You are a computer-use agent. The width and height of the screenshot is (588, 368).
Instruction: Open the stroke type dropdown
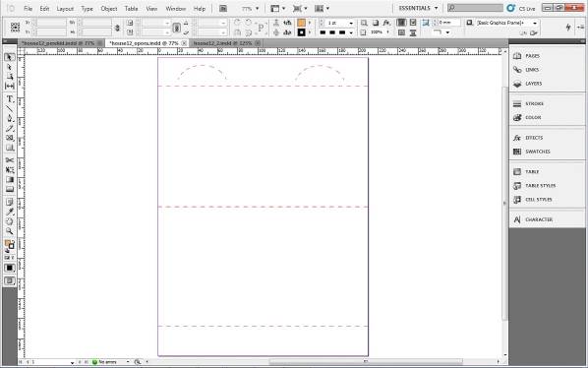coord(351,33)
